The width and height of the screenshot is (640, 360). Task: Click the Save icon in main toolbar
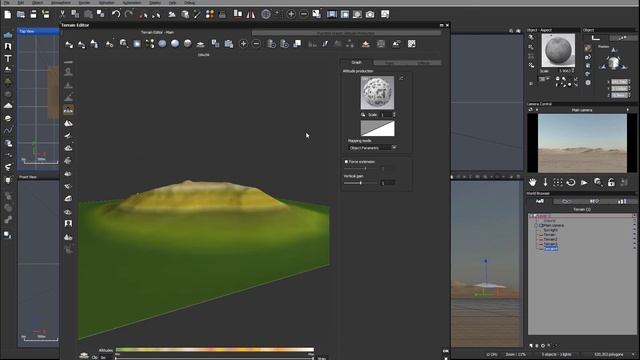tap(33, 15)
